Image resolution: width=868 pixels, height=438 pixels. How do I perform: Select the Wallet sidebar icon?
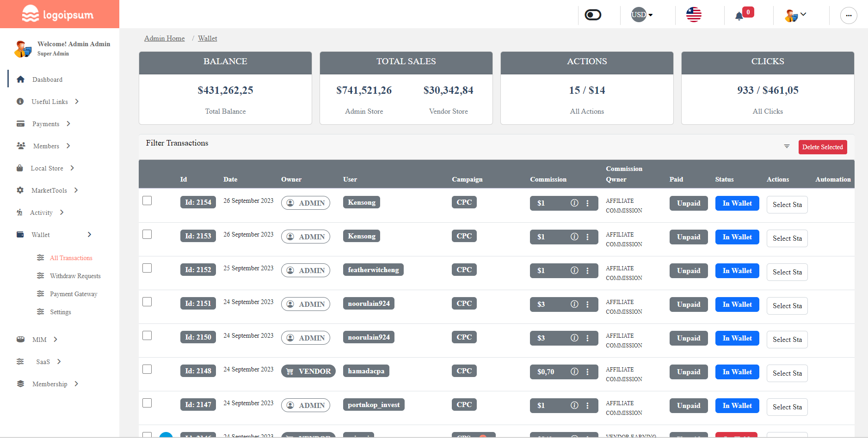tap(21, 234)
